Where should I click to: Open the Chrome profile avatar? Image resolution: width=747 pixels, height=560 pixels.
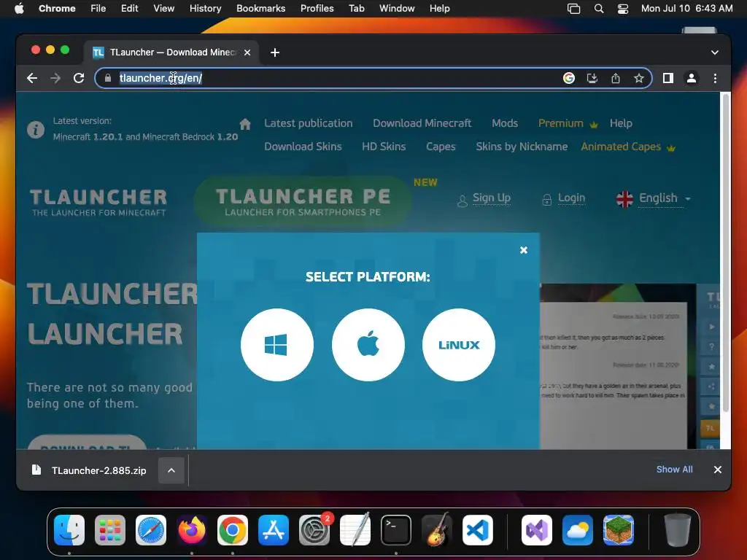(692, 78)
